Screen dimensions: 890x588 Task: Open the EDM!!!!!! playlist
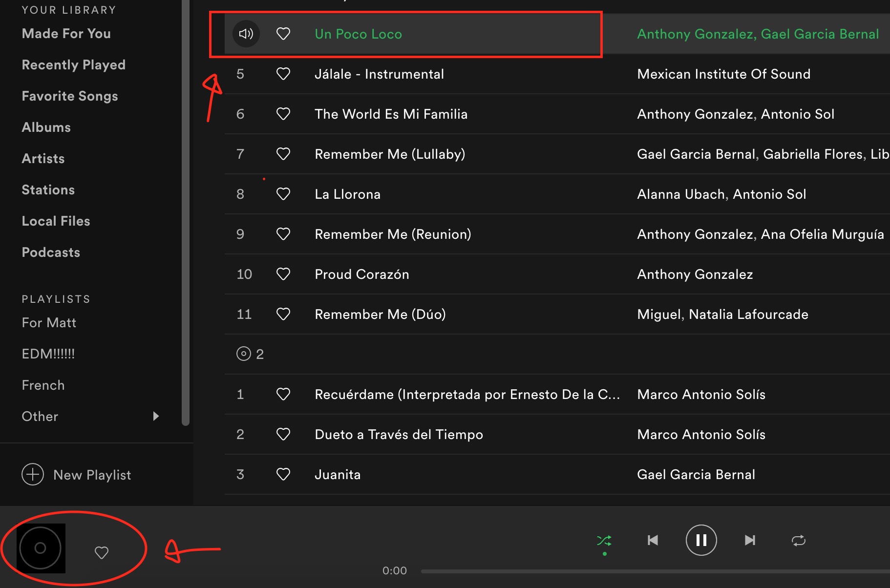click(47, 354)
